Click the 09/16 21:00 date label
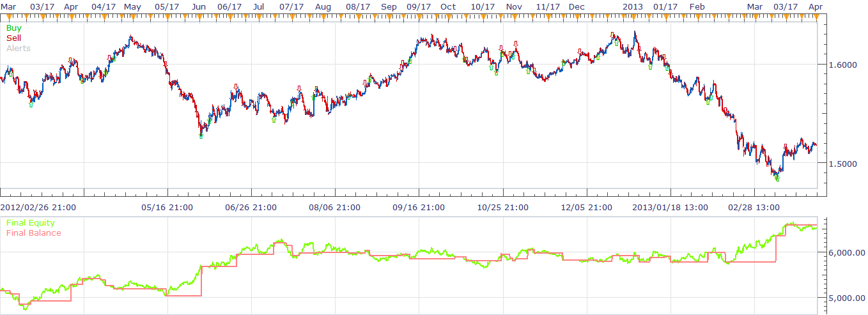 click(418, 208)
